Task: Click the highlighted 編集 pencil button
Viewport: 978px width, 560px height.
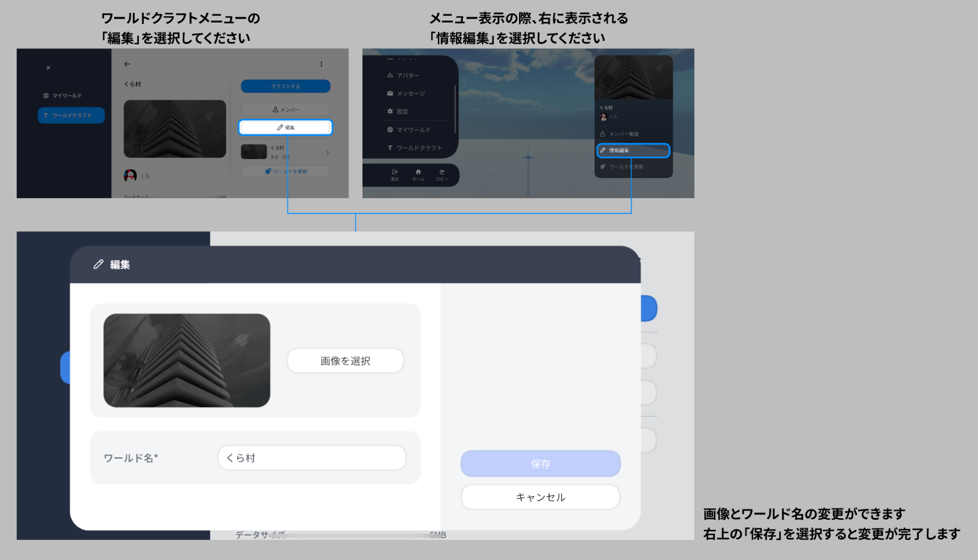Action: [286, 128]
